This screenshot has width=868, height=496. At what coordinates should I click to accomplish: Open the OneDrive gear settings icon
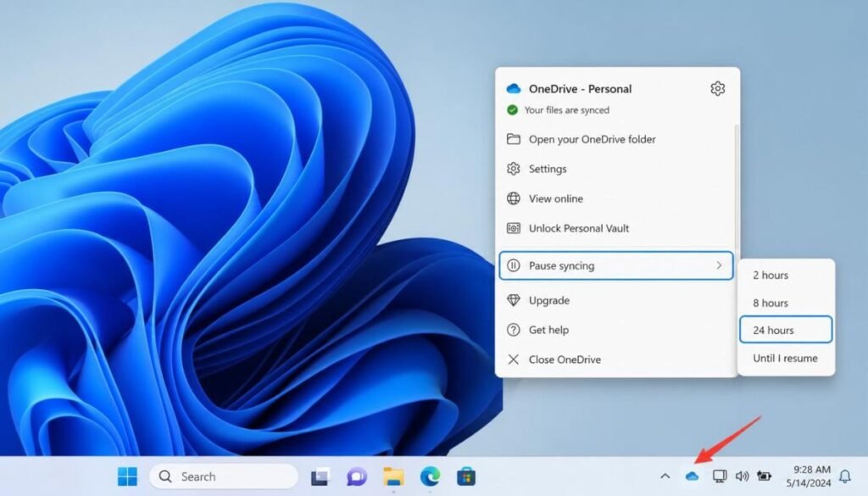tap(717, 88)
